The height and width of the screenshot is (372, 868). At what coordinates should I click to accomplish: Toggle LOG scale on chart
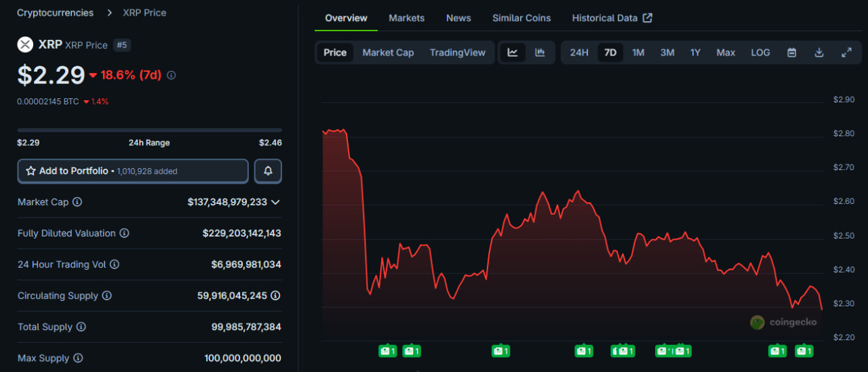pos(760,53)
